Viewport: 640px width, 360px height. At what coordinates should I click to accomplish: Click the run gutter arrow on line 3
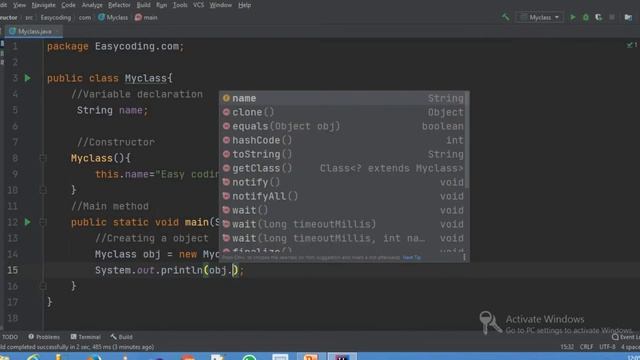click(x=28, y=78)
